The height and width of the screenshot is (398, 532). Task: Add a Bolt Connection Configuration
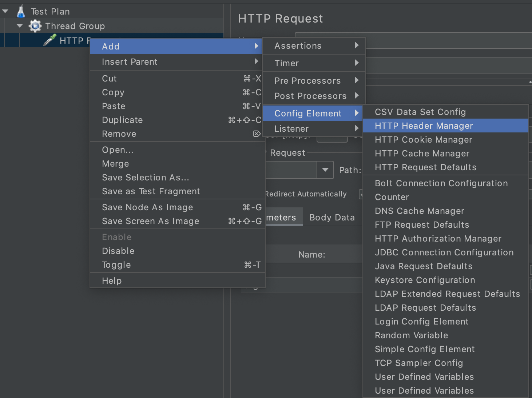[x=446, y=183]
